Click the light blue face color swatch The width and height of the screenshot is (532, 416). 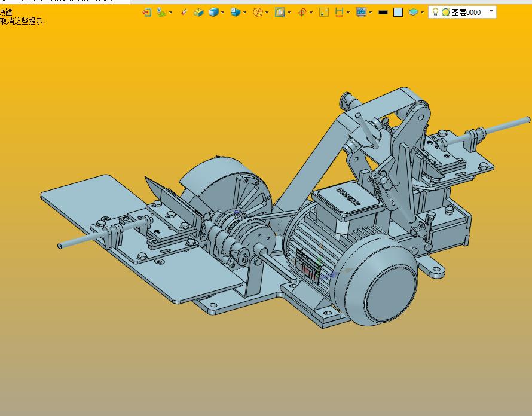pyautogui.click(x=398, y=13)
